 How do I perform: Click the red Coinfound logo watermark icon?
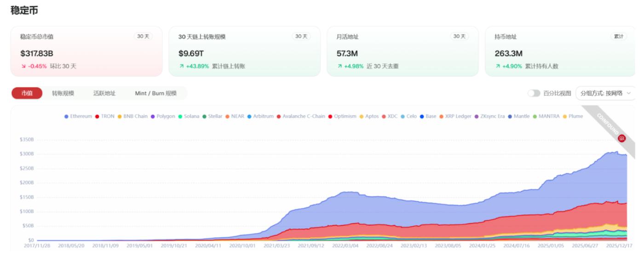coord(622,138)
